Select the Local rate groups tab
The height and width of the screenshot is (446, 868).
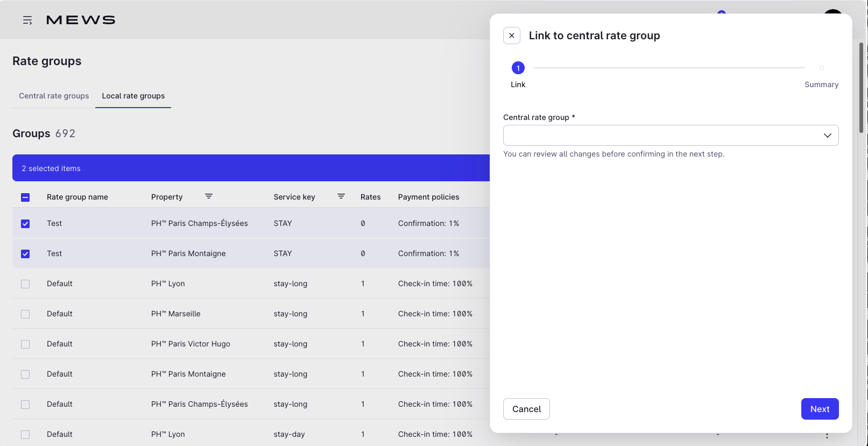(x=133, y=96)
